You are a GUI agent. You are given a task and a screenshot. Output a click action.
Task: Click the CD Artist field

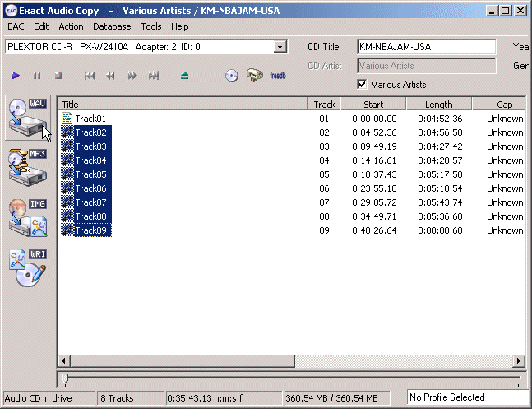pyautogui.click(x=427, y=66)
